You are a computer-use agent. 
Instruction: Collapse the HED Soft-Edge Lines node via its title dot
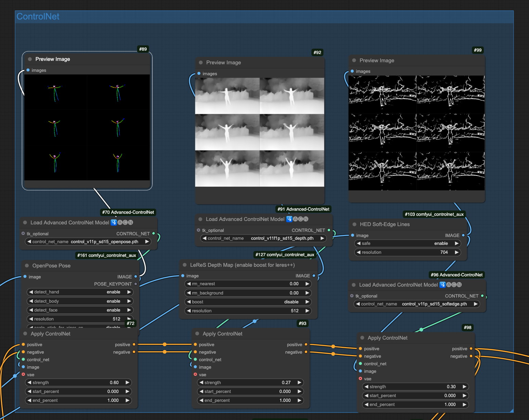click(354, 224)
